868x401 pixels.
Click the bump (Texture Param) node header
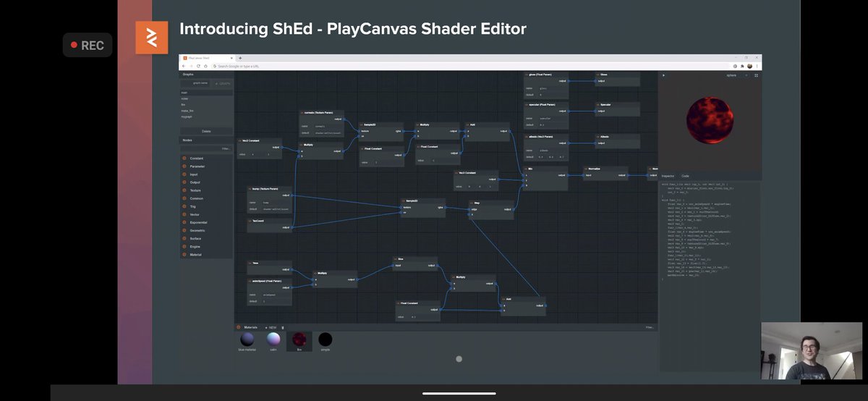[269, 189]
